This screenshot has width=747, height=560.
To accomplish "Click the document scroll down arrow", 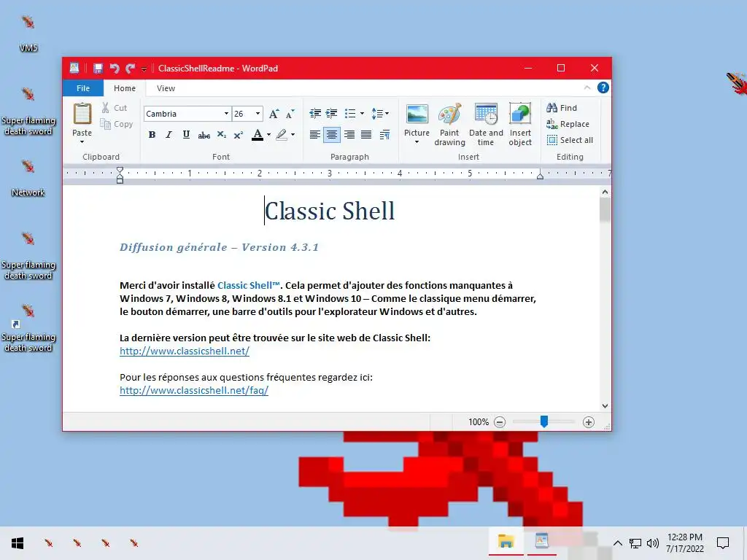I will point(605,406).
